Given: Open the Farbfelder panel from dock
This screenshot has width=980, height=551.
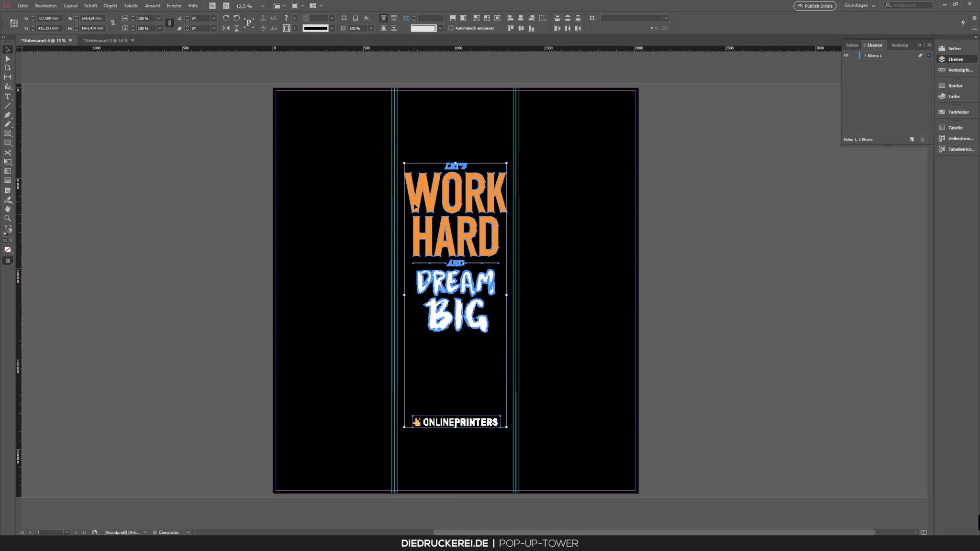Looking at the screenshot, I should [958, 112].
